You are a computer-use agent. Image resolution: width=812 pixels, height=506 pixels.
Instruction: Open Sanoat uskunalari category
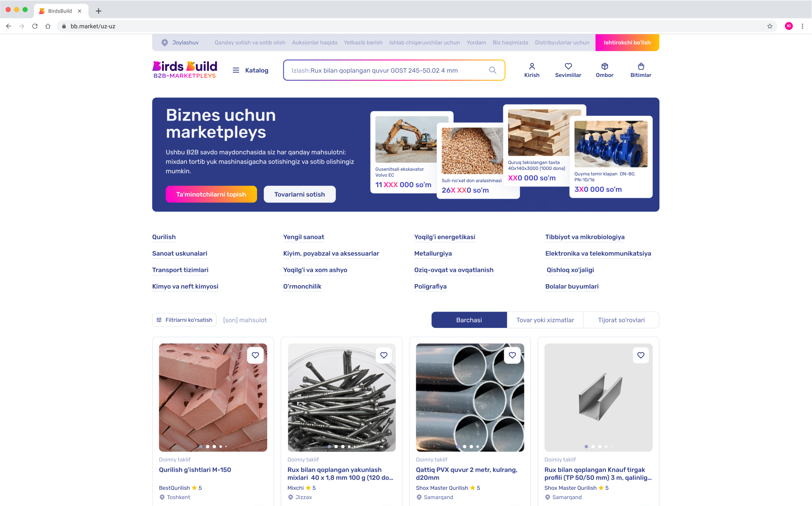(x=180, y=253)
